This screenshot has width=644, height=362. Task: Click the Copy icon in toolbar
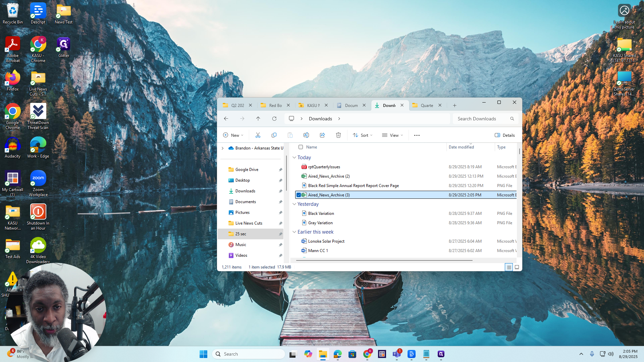pyautogui.click(x=274, y=135)
